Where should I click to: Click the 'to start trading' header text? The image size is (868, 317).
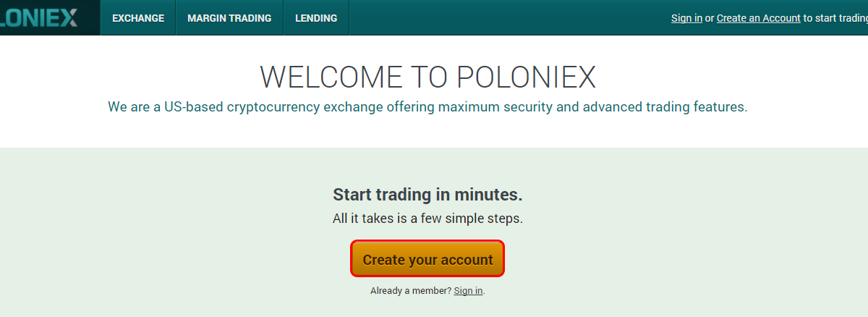(835, 18)
